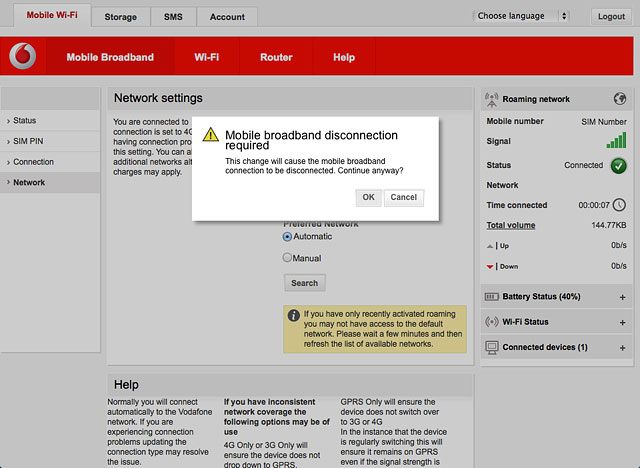Click the clock icon next to Time connected

coord(619,205)
